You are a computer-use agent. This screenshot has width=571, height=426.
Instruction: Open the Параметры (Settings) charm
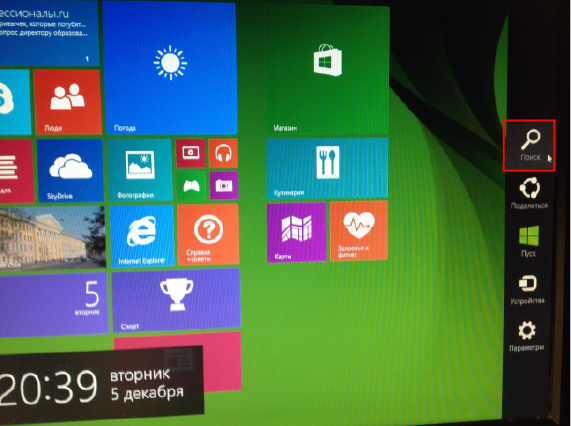point(527,336)
